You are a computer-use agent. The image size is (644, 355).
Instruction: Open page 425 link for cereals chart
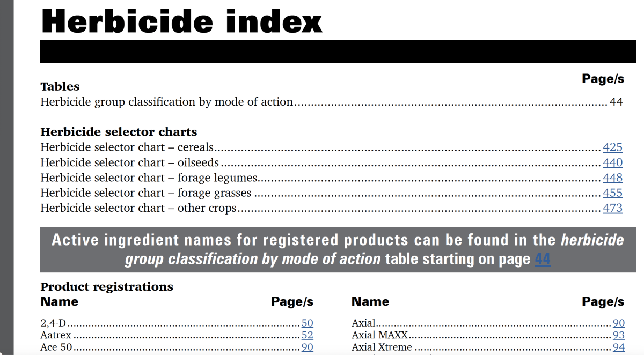click(x=612, y=147)
